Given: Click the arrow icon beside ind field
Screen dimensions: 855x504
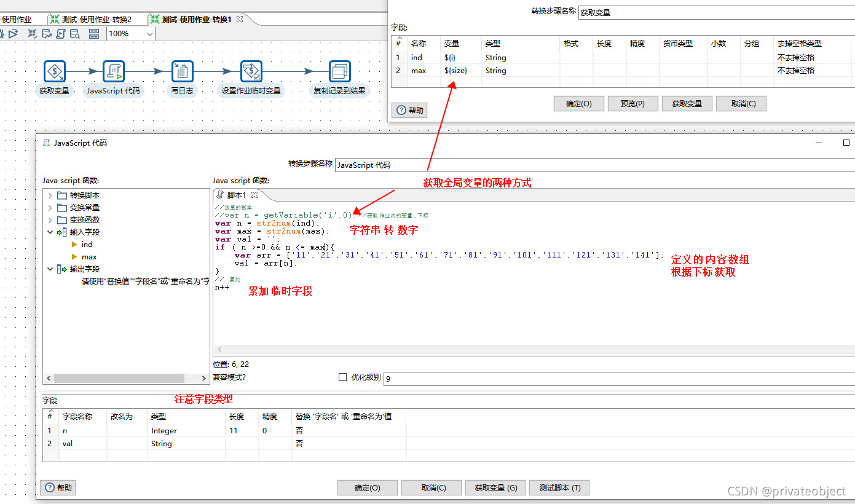Looking at the screenshot, I should click(74, 244).
